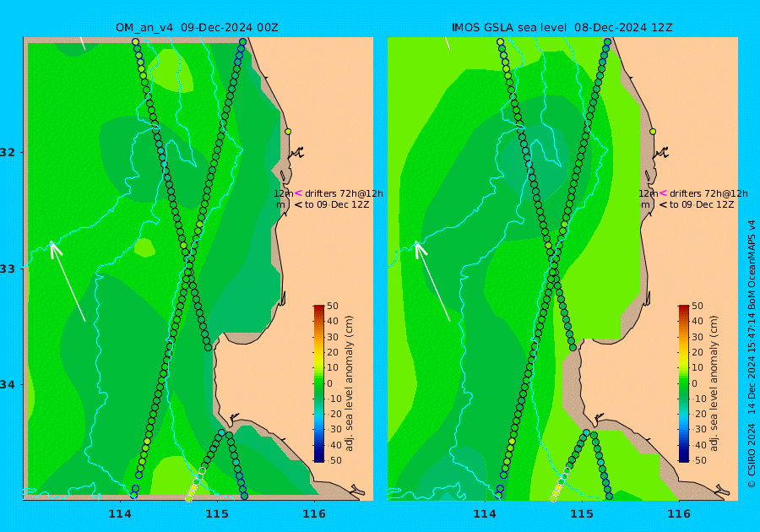Click 'drifters 72h@12h' text in the IMOS GSLA map
The height and width of the screenshot is (532, 760).
click(x=708, y=193)
